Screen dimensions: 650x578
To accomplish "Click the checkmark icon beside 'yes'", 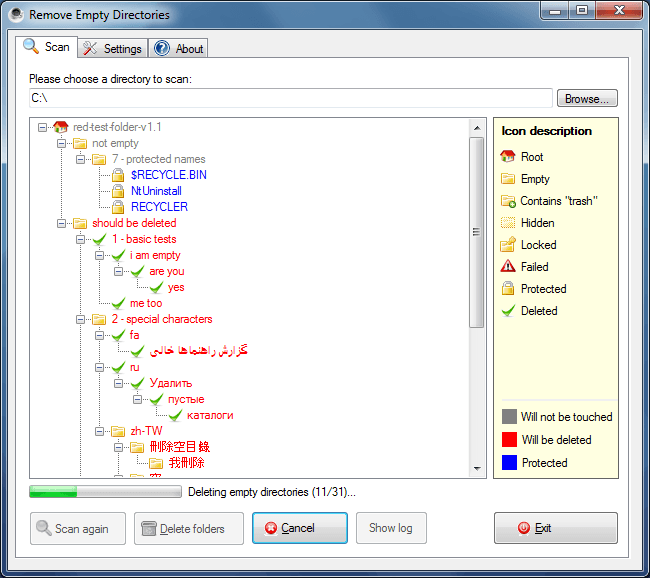I will (x=156, y=287).
